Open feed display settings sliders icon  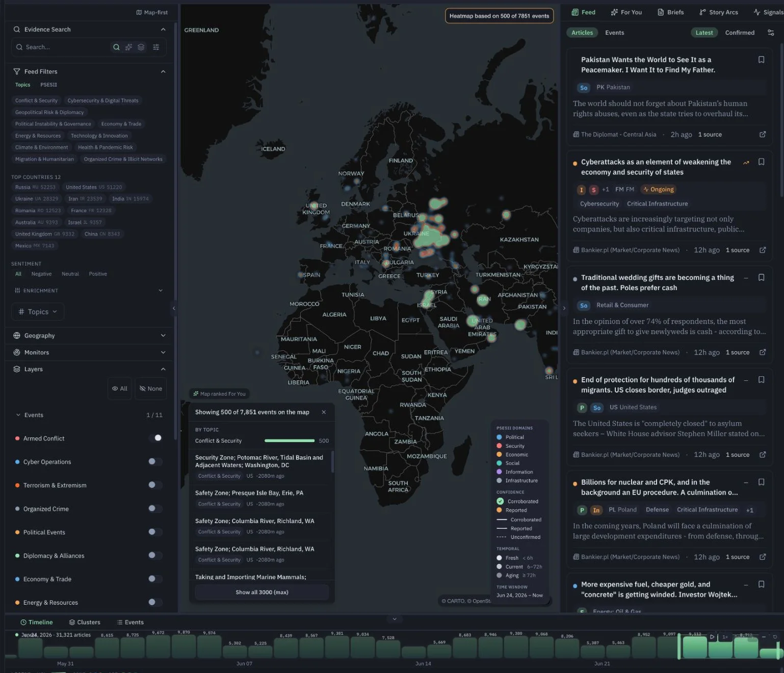[x=771, y=33]
